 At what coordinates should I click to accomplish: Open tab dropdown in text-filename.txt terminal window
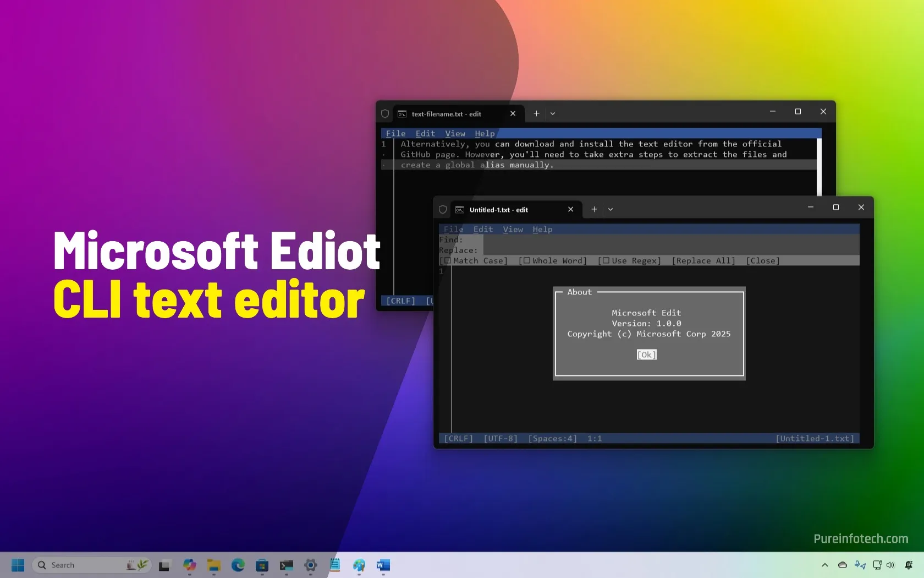click(553, 114)
